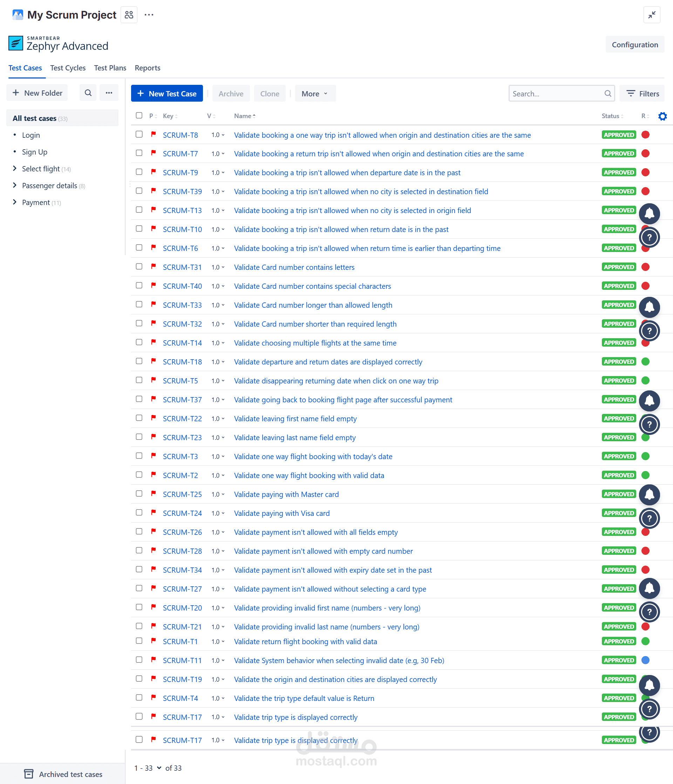Click the column settings gear icon
The height and width of the screenshot is (784, 673).
tap(662, 116)
